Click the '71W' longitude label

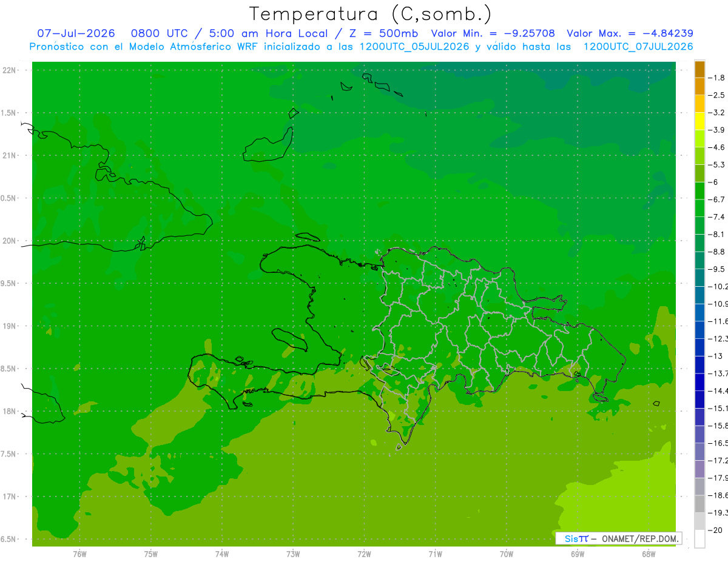[435, 554]
